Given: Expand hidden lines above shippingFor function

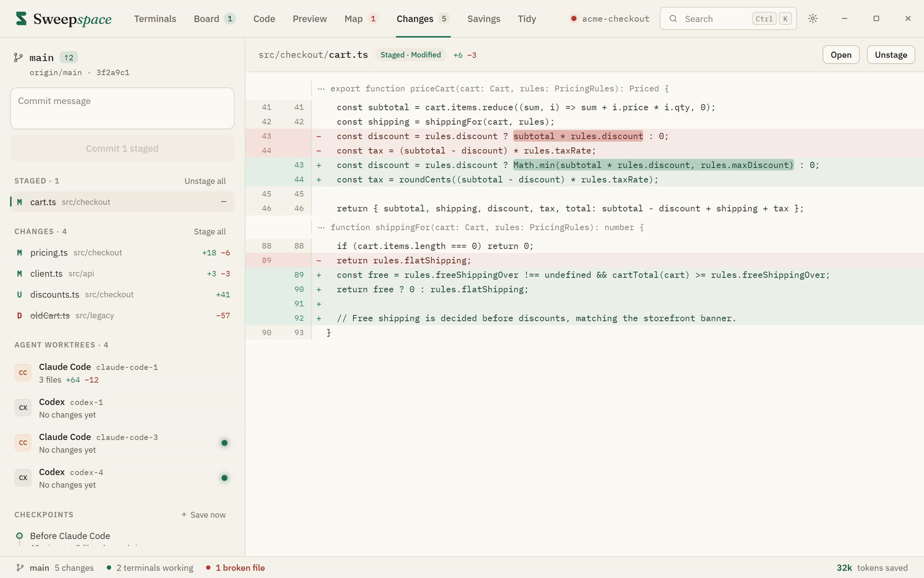Looking at the screenshot, I should 321,227.
